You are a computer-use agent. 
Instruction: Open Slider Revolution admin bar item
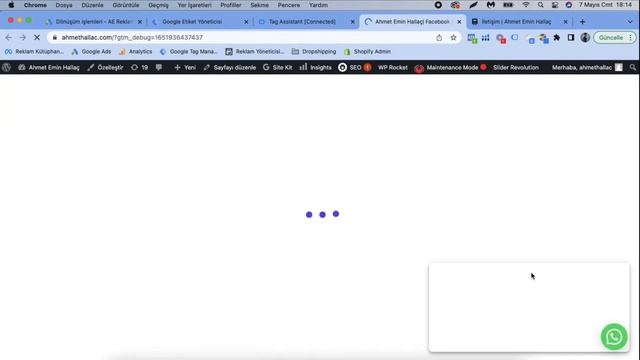point(516,68)
